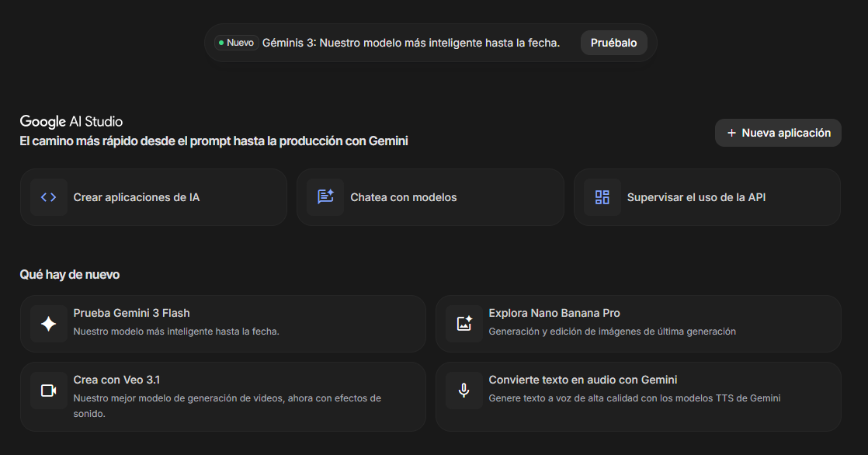Click the Nuevo badge in the announcement banner
Screen dimensions: 868x455
235,43
